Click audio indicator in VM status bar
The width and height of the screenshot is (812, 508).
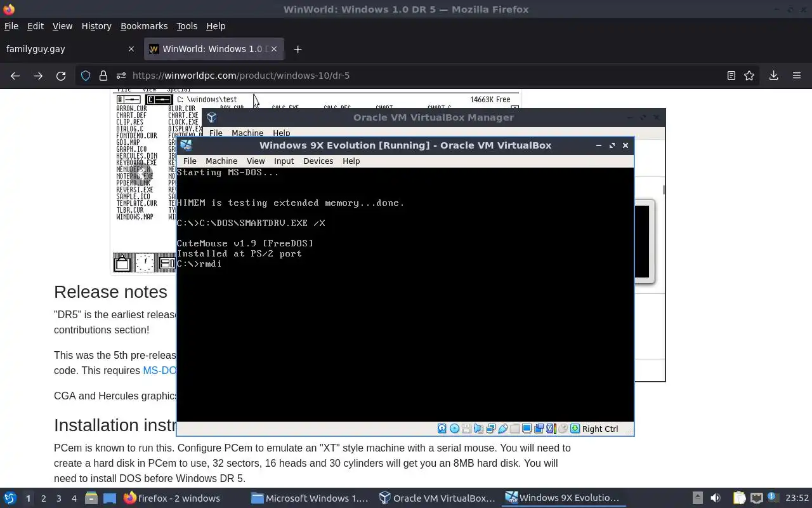[478, 429]
